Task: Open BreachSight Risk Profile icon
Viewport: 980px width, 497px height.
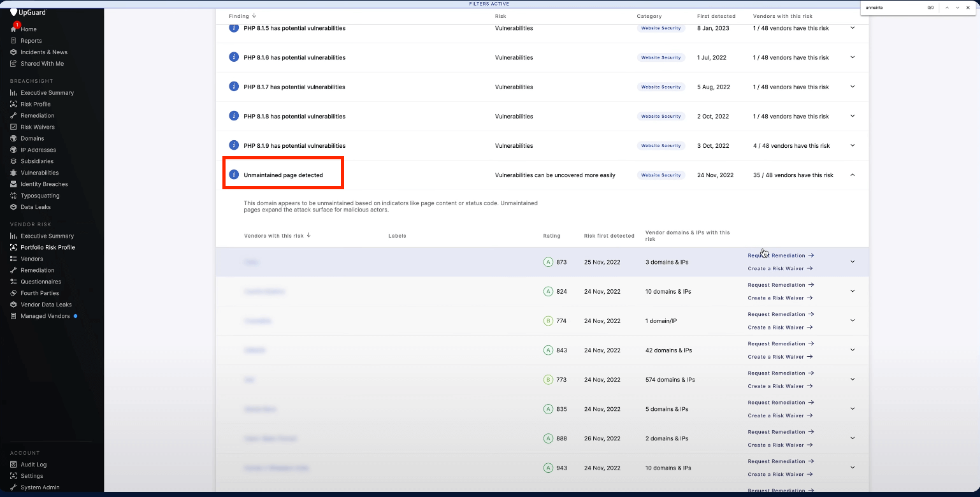Action: tap(13, 104)
